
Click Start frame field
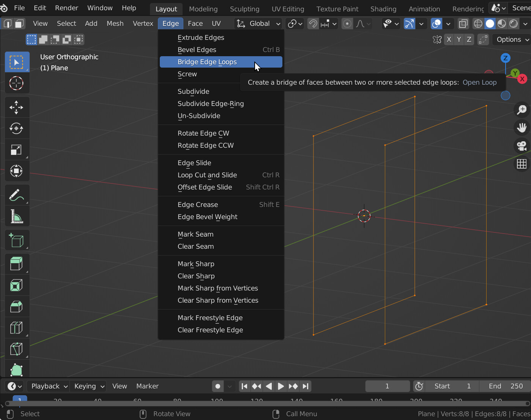pyautogui.click(x=452, y=386)
